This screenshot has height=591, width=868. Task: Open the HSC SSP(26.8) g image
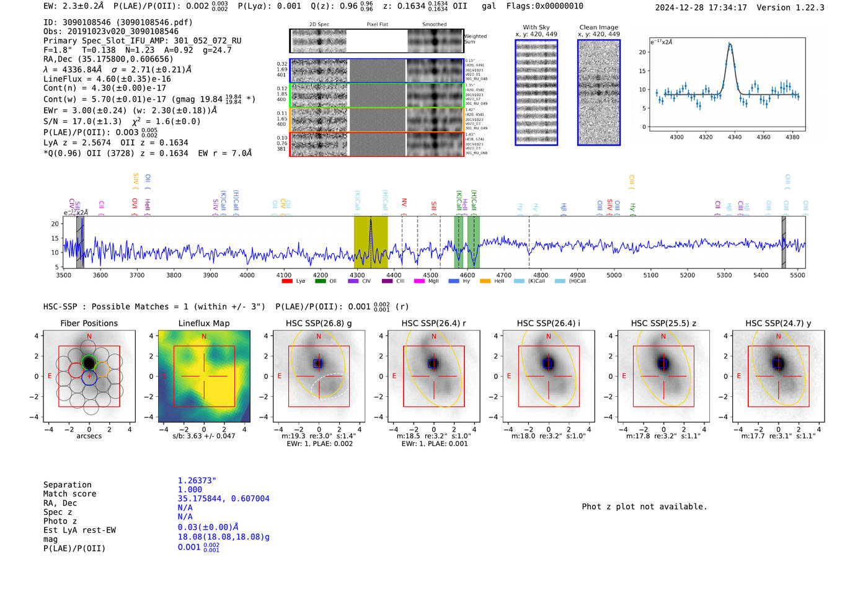[x=319, y=376]
